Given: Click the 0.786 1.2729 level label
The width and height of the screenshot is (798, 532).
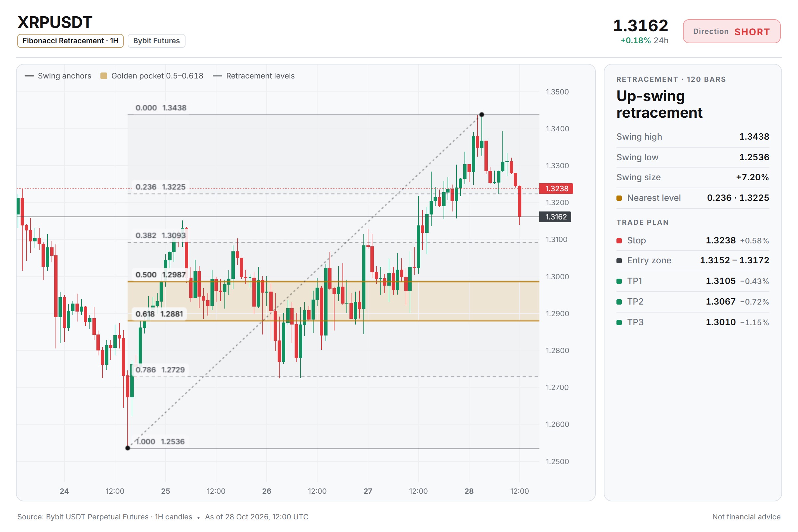Looking at the screenshot, I should [x=160, y=369].
